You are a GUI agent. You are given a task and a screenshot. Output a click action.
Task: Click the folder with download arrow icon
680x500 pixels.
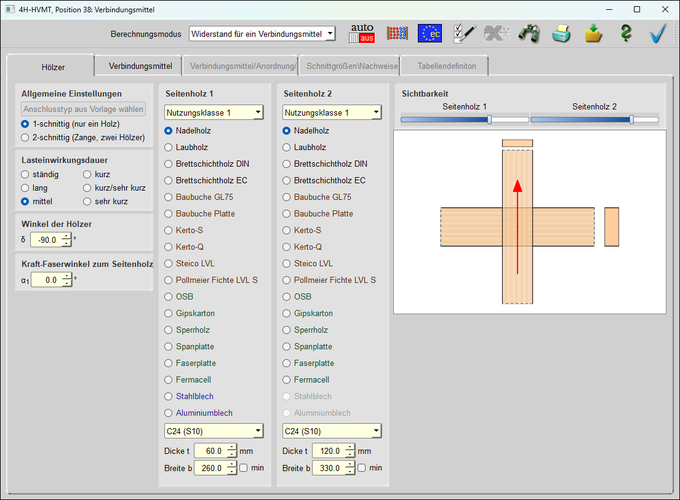[x=594, y=34]
